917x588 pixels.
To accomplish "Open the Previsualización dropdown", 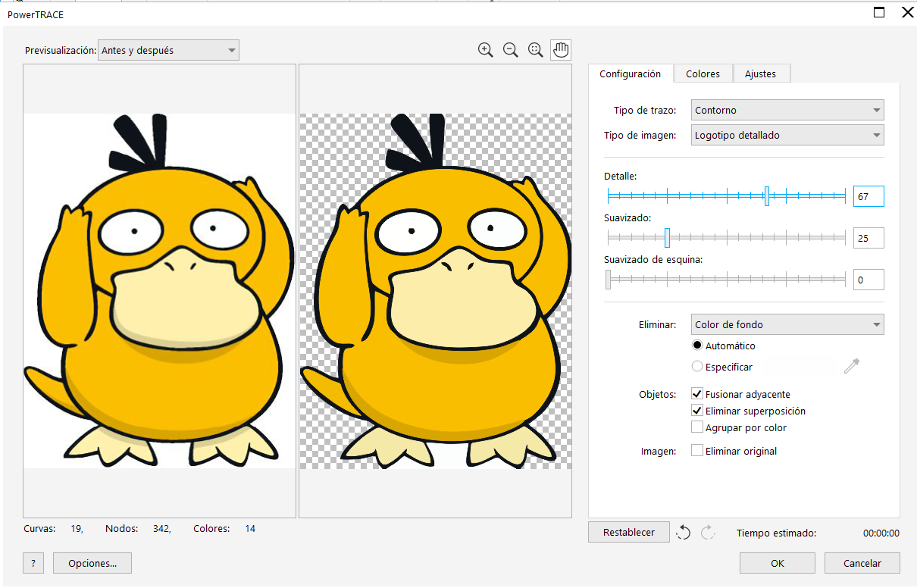I will (168, 51).
